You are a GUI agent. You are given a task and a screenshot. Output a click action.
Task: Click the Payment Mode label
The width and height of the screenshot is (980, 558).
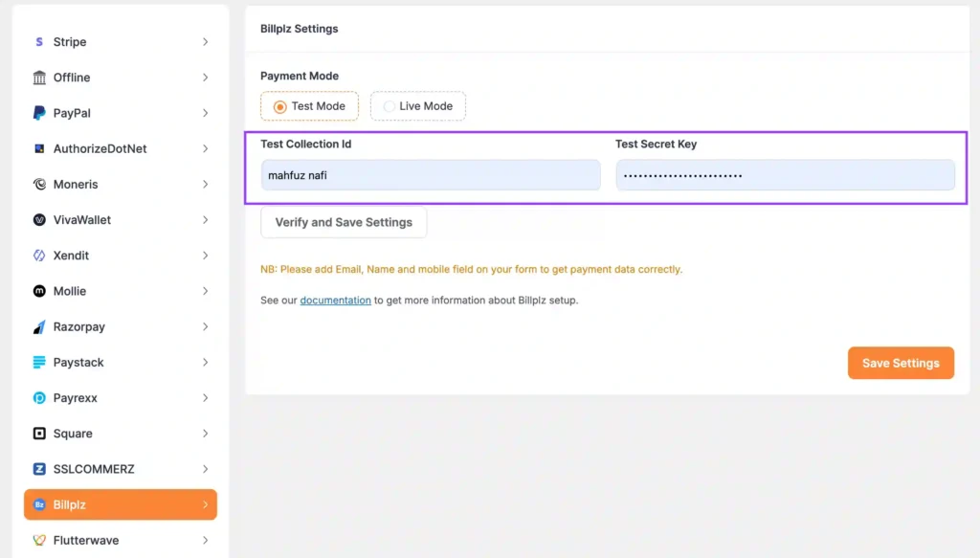click(300, 77)
